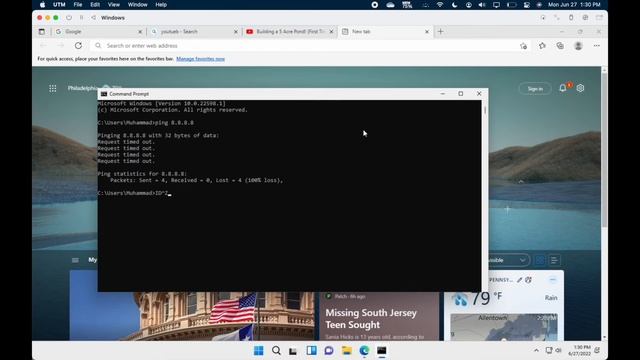Open Missing South Jersey Teen Sought article
The width and height of the screenshot is (640, 360).
[371, 318]
